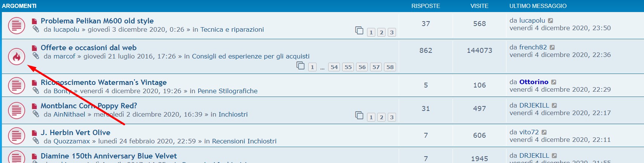Jump to page 54 of Offerte topic
Screen dimensions: 644x163
click(334, 67)
